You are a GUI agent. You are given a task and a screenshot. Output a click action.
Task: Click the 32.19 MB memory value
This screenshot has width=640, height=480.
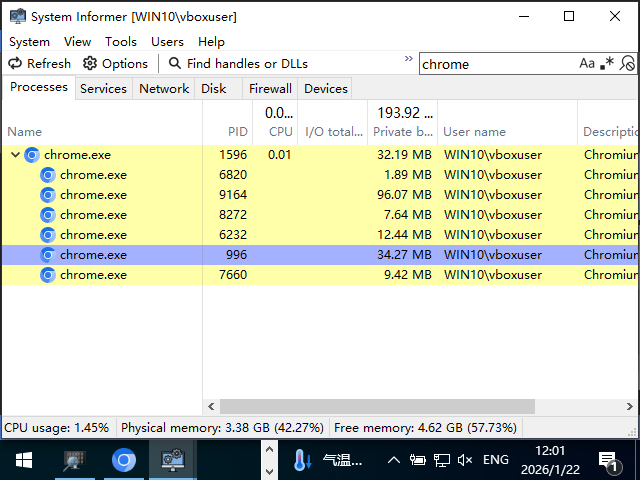[404, 155]
